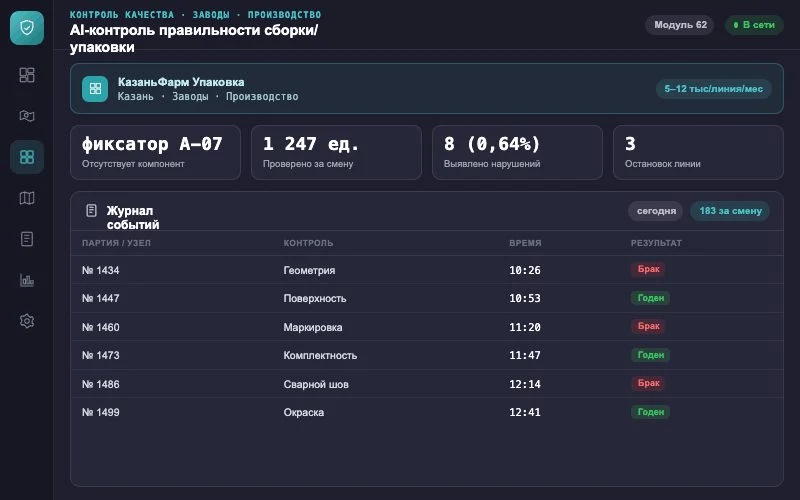Viewport: 800px width, 500px height.
Task: Click the Годен tag for № 1473
Action: 651,355
